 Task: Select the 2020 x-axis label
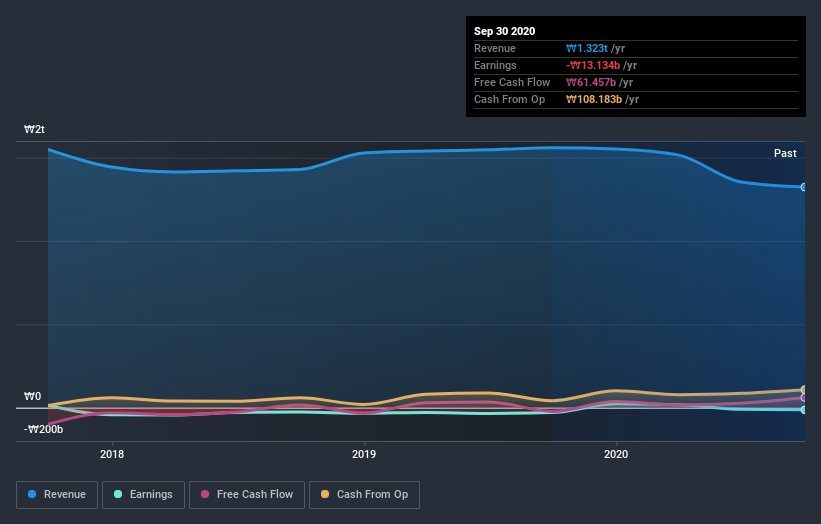616,454
